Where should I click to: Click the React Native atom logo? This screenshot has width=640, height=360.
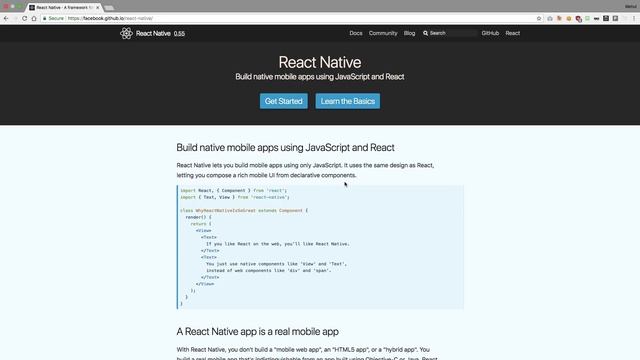[x=126, y=33]
